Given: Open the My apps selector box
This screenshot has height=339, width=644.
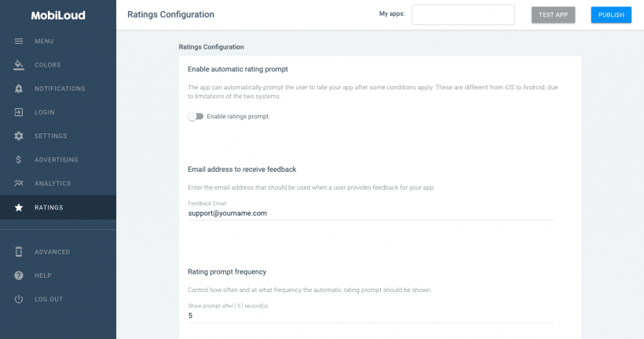Looking at the screenshot, I should click(x=463, y=15).
